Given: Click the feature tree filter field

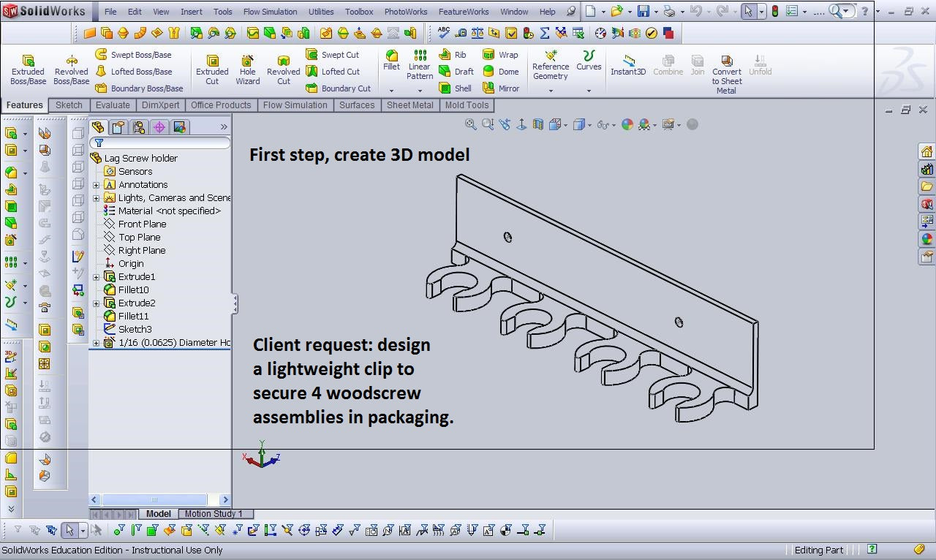Looking at the screenshot, I should (165, 143).
